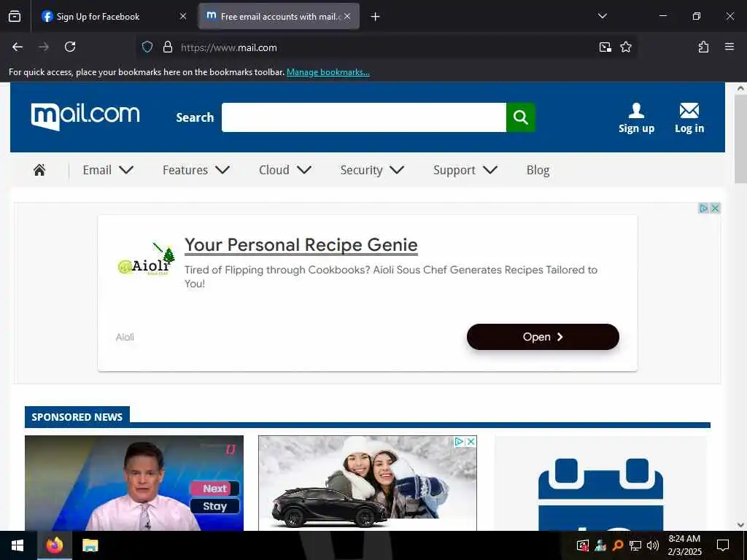Image resolution: width=747 pixels, height=560 pixels.
Task: Bookmark this page with star icon
Action: tap(626, 47)
